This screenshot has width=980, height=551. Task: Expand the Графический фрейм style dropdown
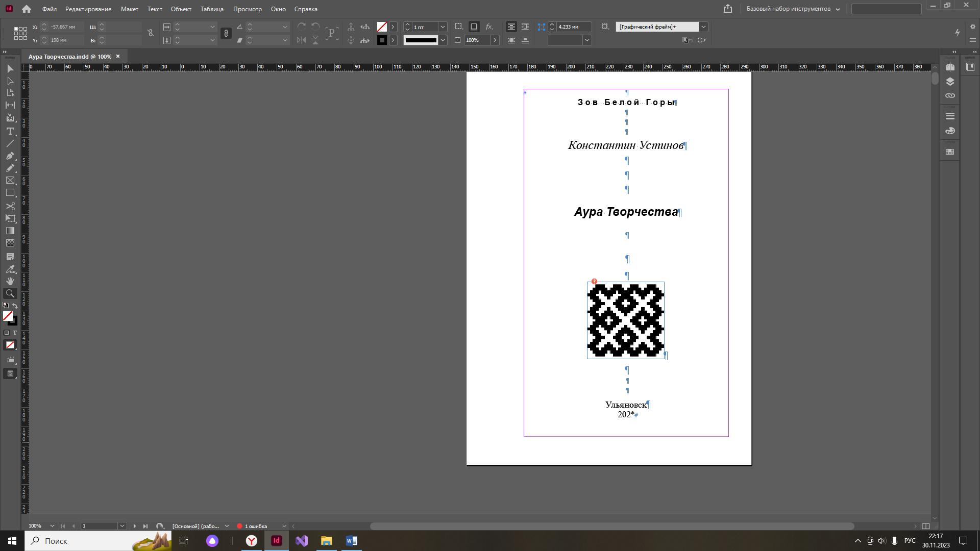pos(703,27)
